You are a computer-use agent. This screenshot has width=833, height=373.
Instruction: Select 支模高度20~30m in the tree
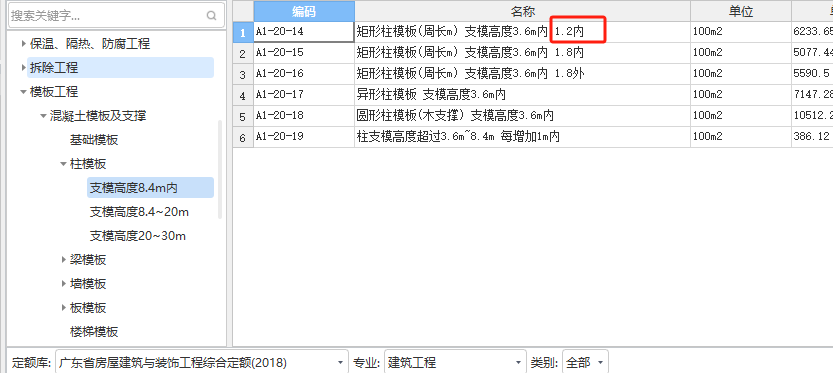pos(138,235)
